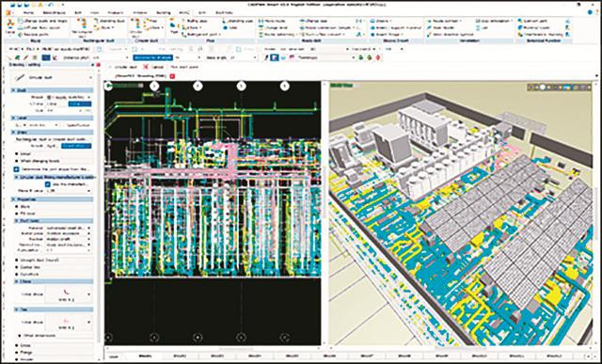Click the red diamond icon in the toolbar
The height and width of the screenshot is (364, 602).
click(x=378, y=57)
